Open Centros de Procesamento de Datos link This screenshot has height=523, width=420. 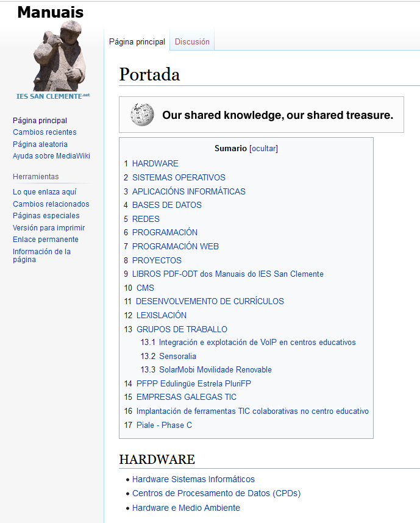click(216, 493)
